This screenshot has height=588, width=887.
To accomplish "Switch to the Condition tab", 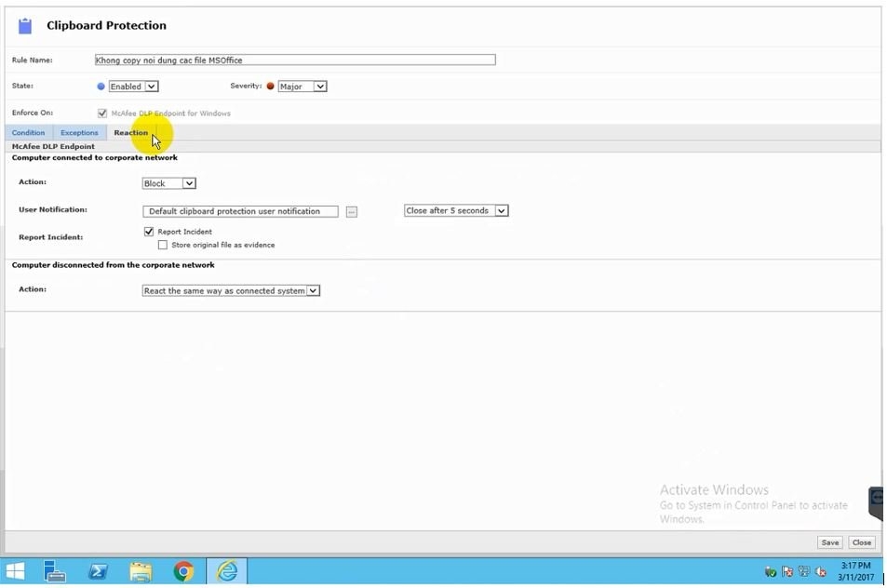I will pos(28,133).
